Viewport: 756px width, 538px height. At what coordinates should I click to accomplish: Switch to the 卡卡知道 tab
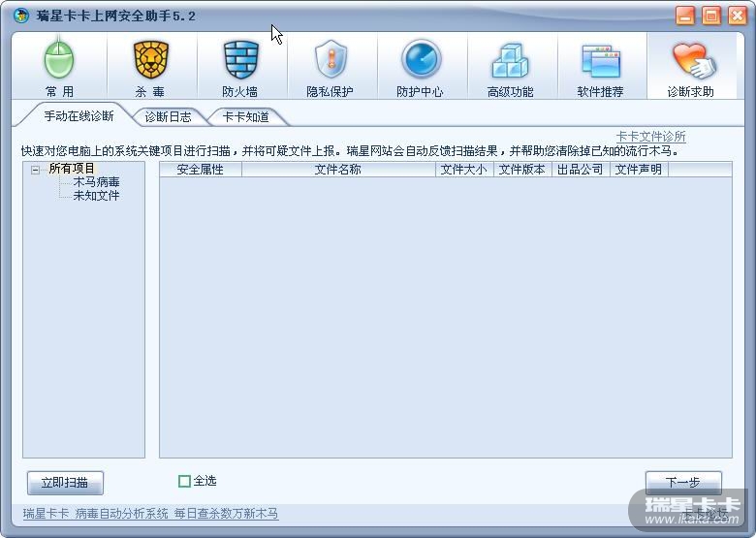[246, 117]
